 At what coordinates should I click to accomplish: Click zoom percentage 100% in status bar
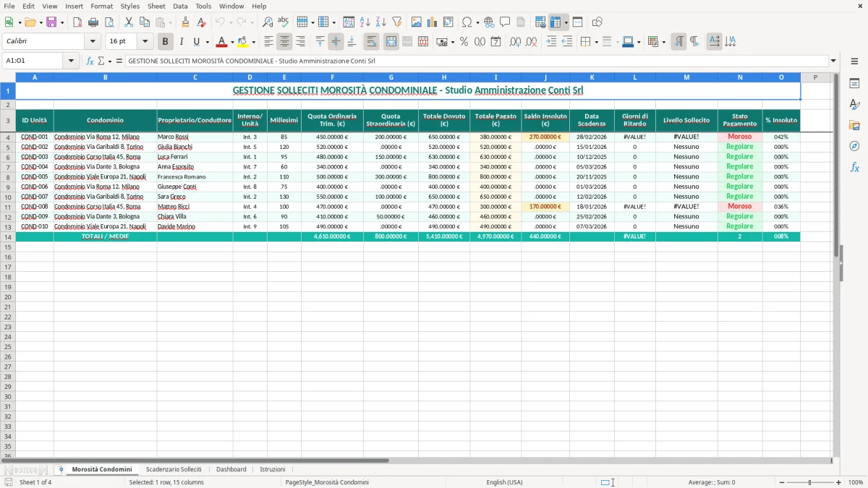(856, 482)
